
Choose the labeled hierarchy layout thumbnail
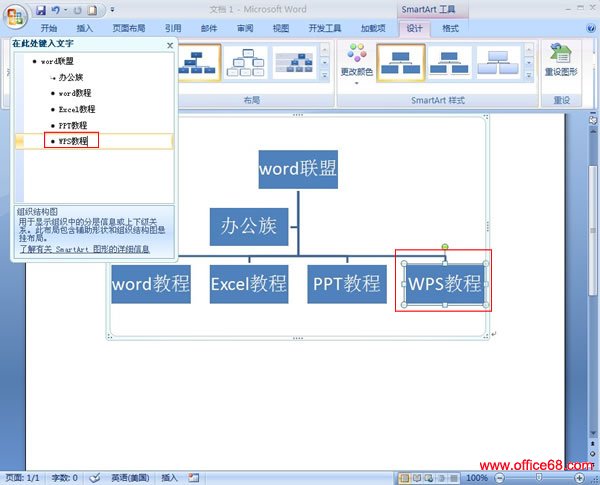(294, 62)
